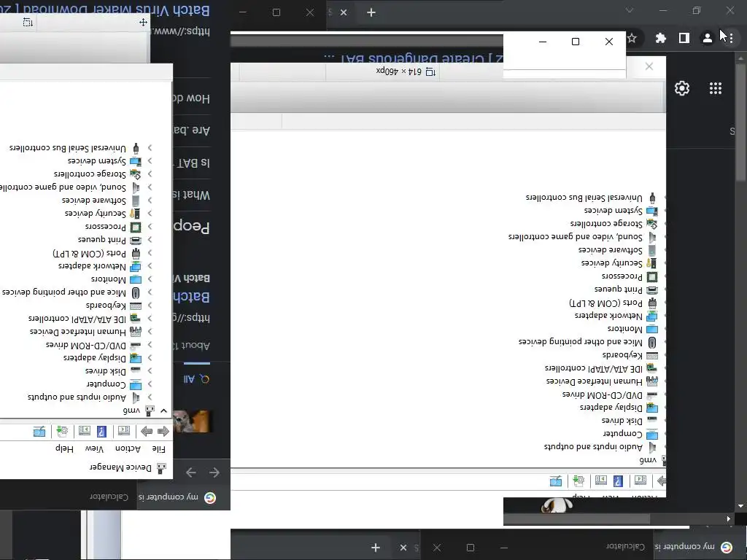The image size is (747, 560).
Task: Select IDE ATA/ATAPI controllers in left Device Manager
Action: [x=77, y=318]
